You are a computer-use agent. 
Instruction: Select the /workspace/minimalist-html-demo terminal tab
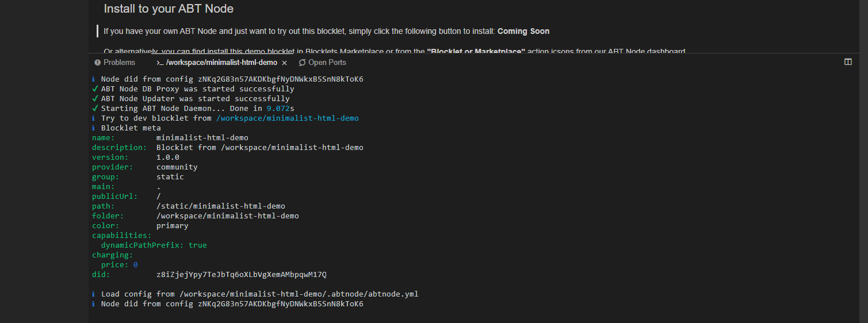point(221,62)
